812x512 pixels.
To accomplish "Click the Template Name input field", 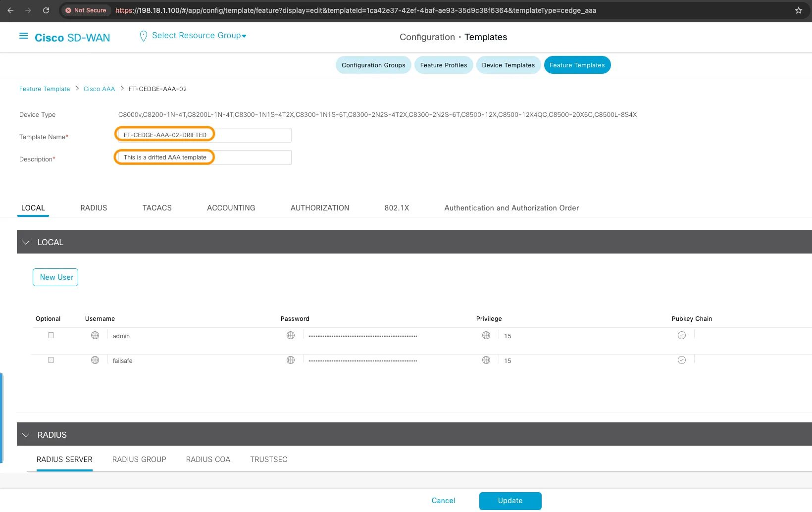I will (203, 135).
